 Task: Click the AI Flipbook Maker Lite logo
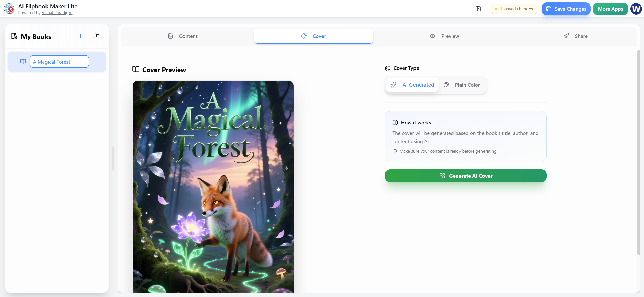tap(9, 9)
